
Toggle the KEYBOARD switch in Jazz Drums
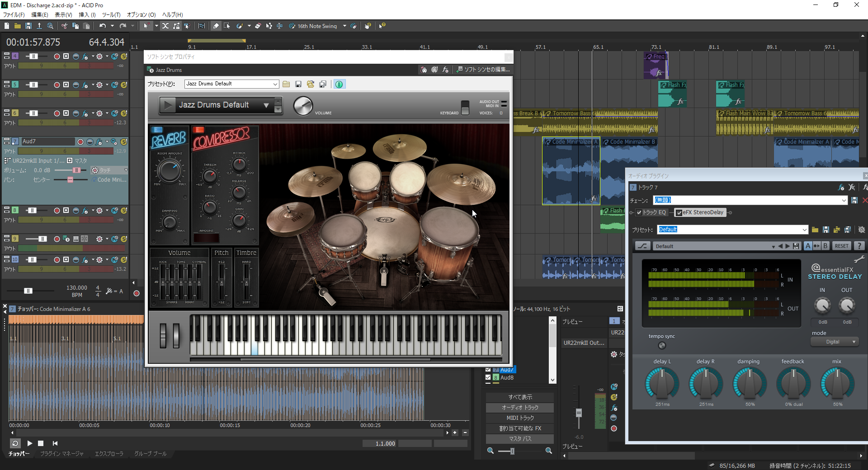465,108
